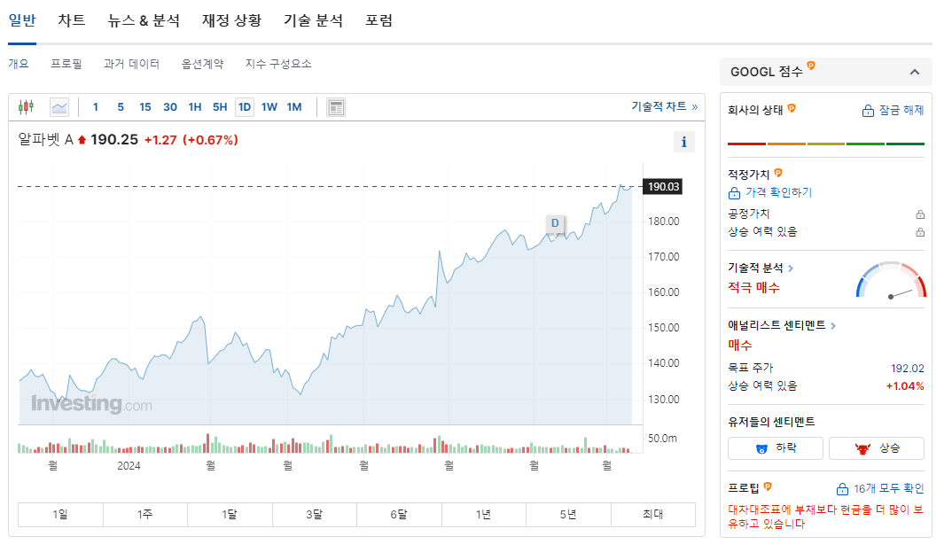Screen dimensions: 952x560
Task: Click the dividend 'D' marker on chart
Action: point(555,223)
